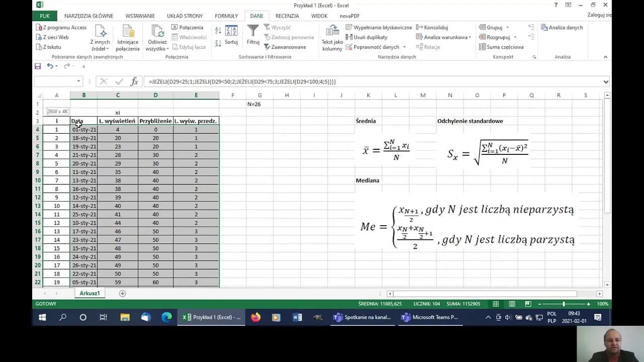Open the FORMUŁY ribbon tab
This screenshot has height=362, width=644.
[226, 16]
